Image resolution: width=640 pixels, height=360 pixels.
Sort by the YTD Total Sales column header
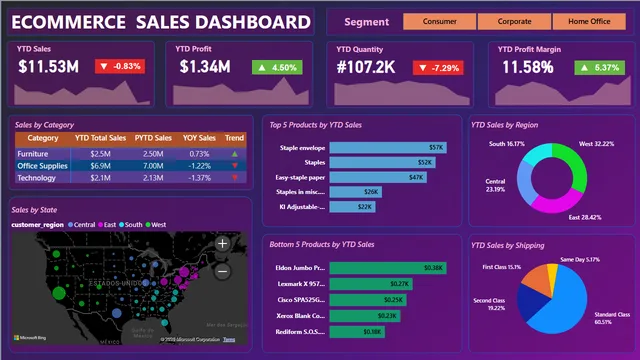click(100, 138)
